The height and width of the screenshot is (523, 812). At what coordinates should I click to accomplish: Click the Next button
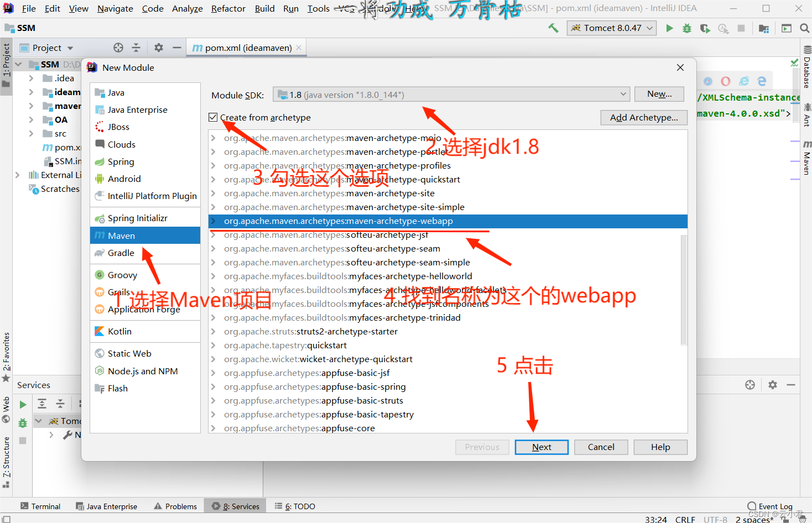pos(542,447)
